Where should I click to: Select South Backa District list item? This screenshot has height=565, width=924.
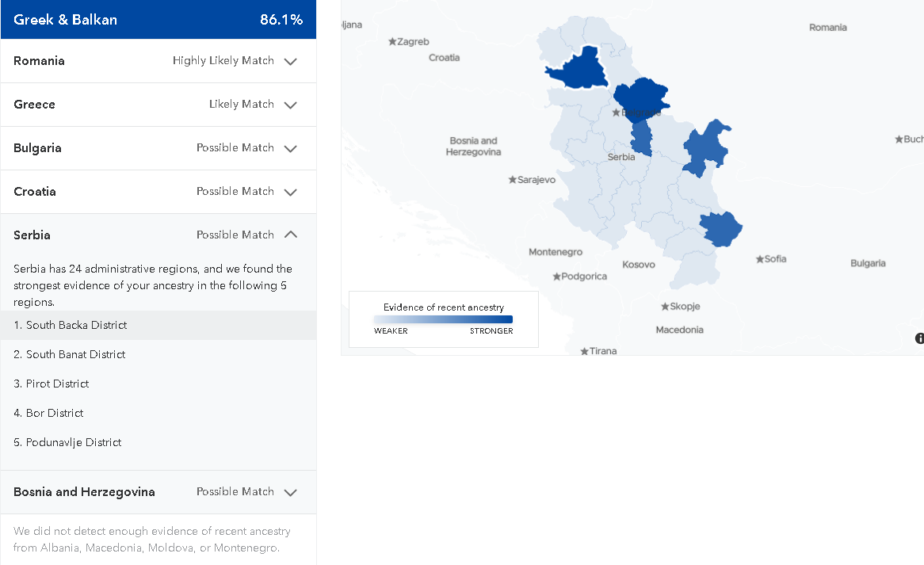(x=158, y=325)
